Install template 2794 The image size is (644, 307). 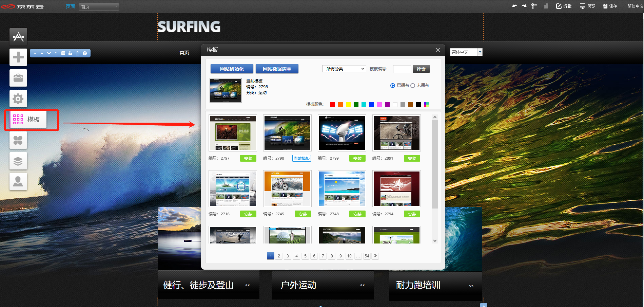412,214
